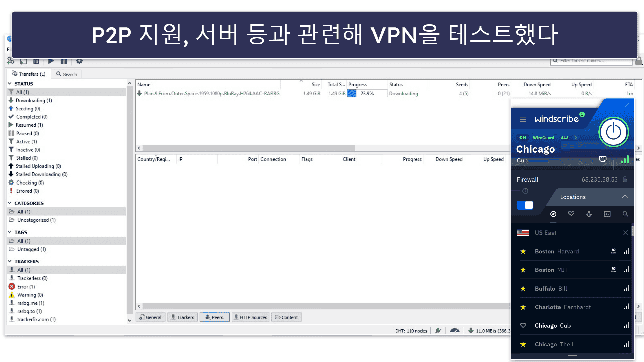This screenshot has height=362, width=644.
Task: Click the connection status plug icon
Action: click(438, 331)
